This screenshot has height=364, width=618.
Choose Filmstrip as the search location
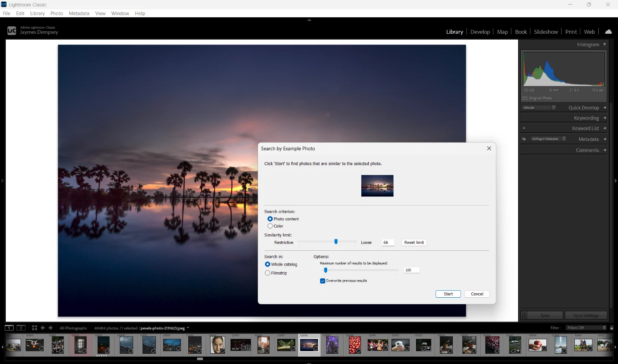click(x=267, y=273)
